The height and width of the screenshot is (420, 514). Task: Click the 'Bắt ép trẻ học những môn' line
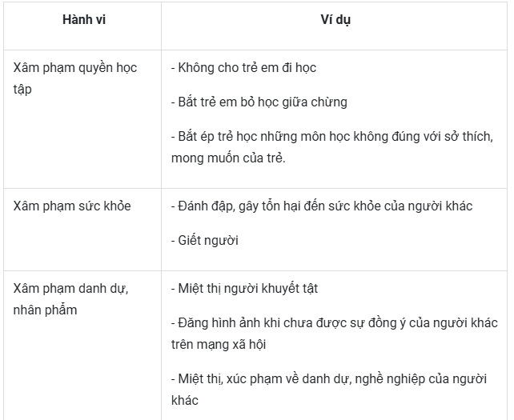coord(332,136)
